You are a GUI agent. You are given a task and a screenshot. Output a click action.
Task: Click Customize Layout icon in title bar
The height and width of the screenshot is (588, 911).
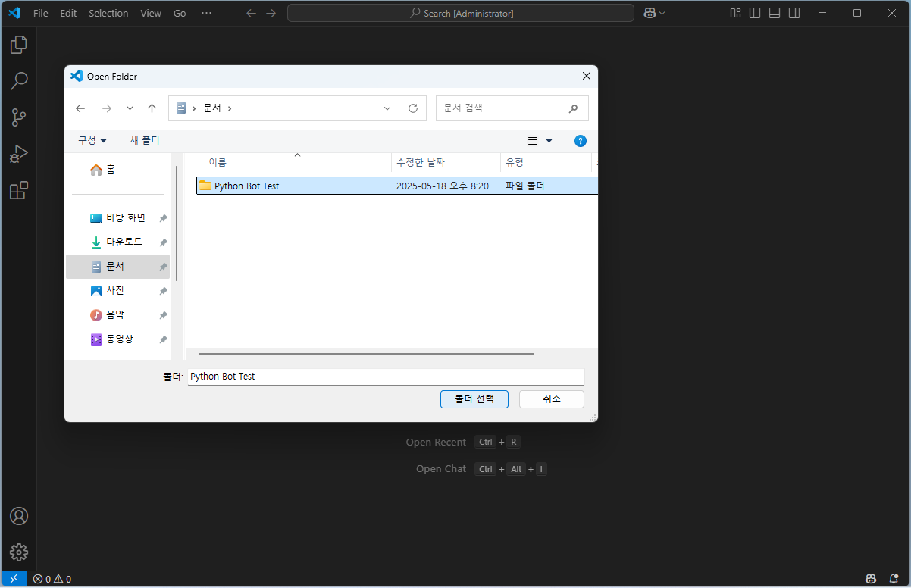point(735,13)
